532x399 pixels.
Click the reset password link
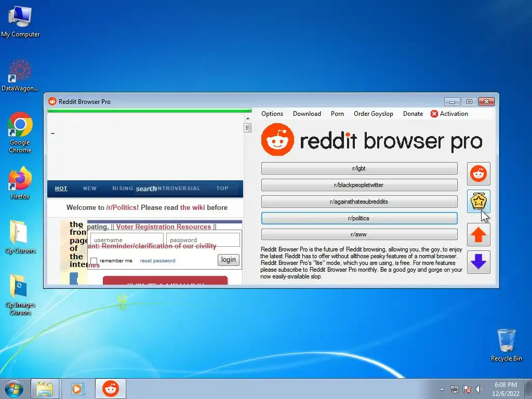click(x=158, y=261)
